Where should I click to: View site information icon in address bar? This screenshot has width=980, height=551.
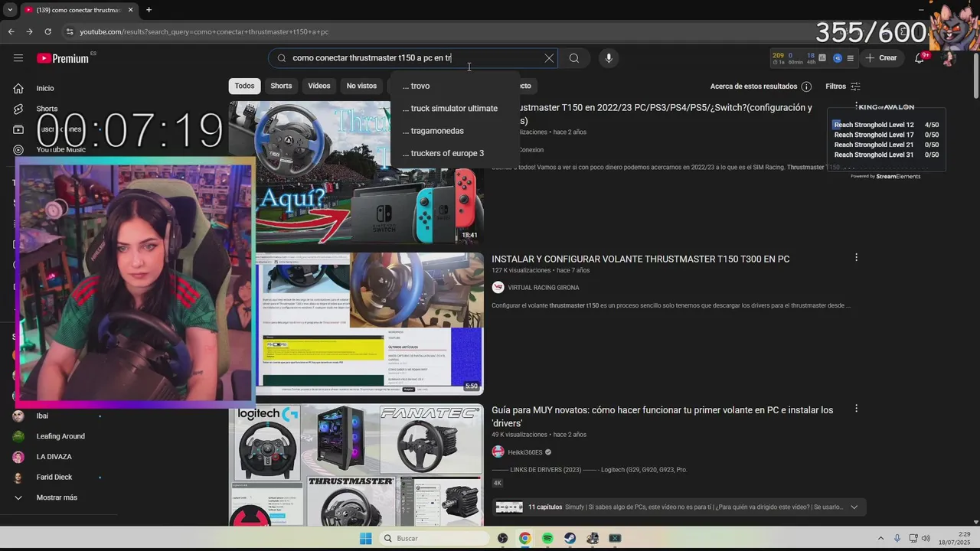pos(70,31)
